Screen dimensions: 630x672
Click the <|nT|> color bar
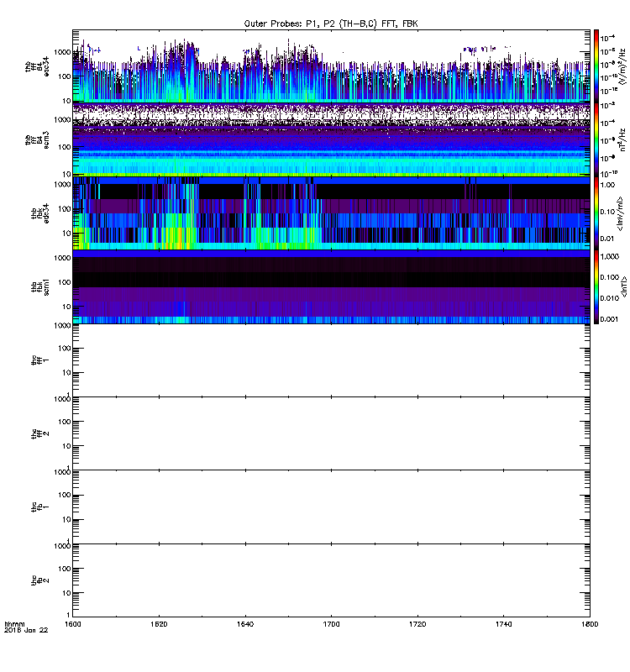coord(596,286)
